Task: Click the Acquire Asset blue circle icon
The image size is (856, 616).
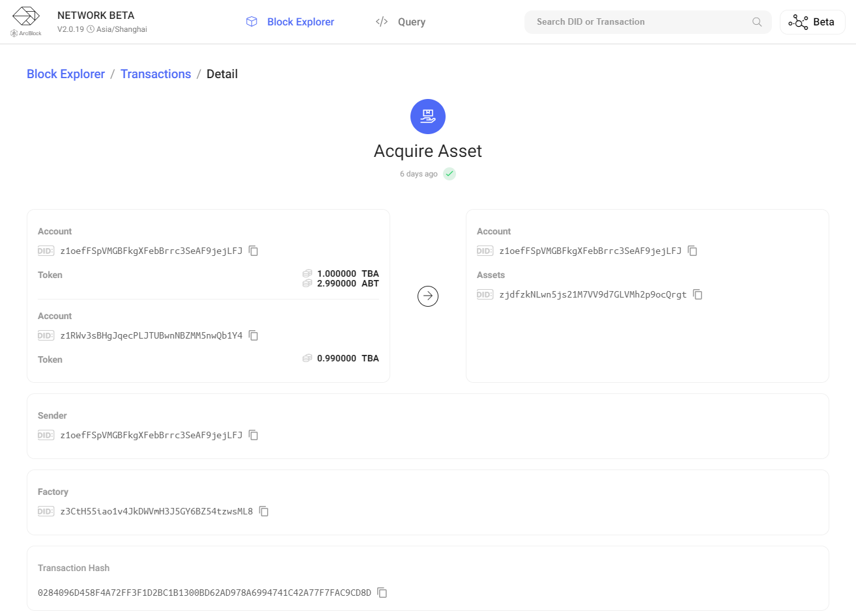Action: [x=428, y=117]
